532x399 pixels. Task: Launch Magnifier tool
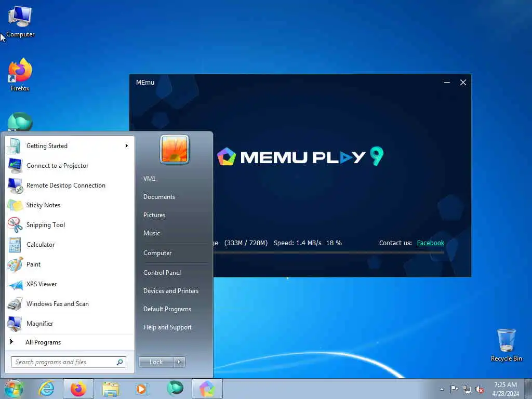[70, 323]
